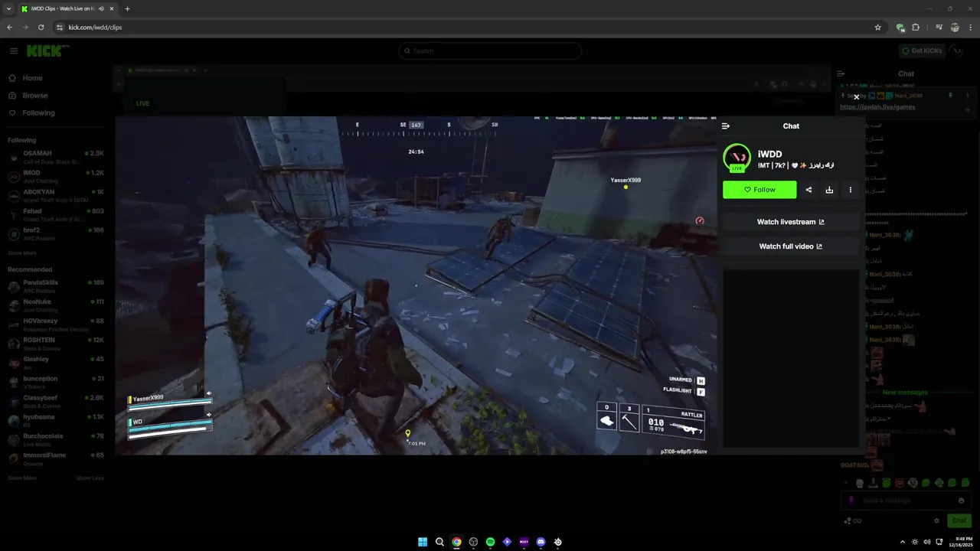
Task: View site information icon in address bar
Action: pos(60,28)
